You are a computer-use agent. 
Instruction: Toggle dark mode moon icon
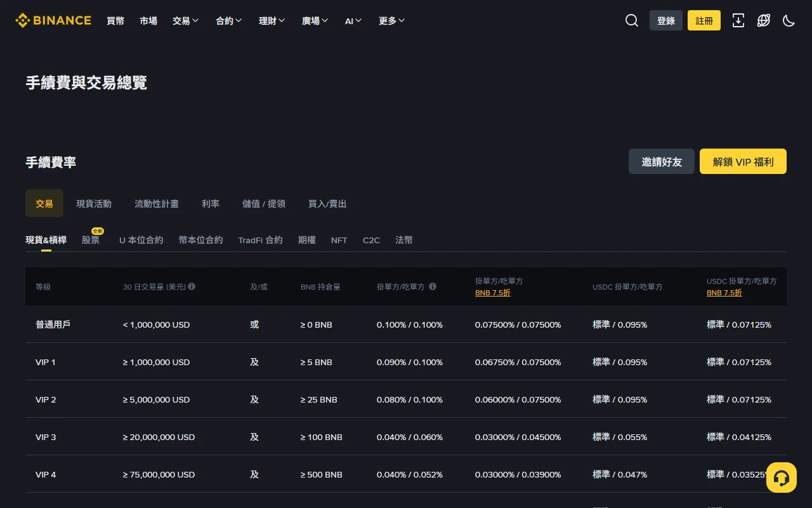[789, 20]
